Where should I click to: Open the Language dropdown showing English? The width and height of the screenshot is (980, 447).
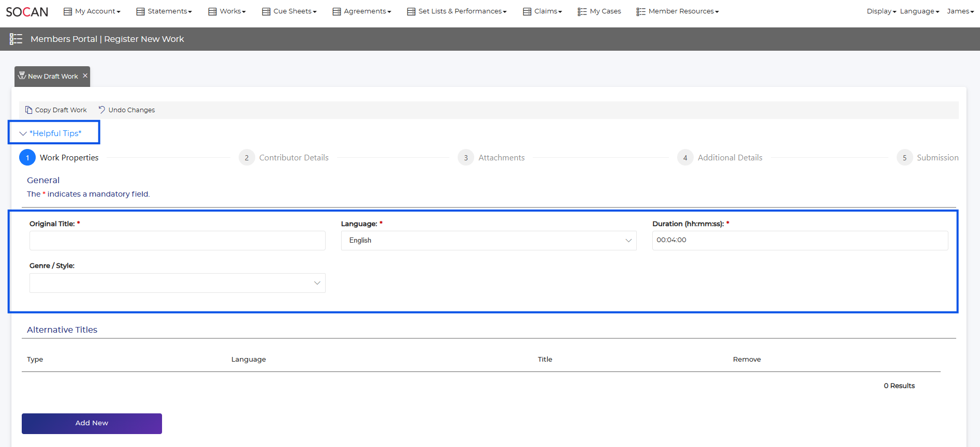(x=488, y=241)
